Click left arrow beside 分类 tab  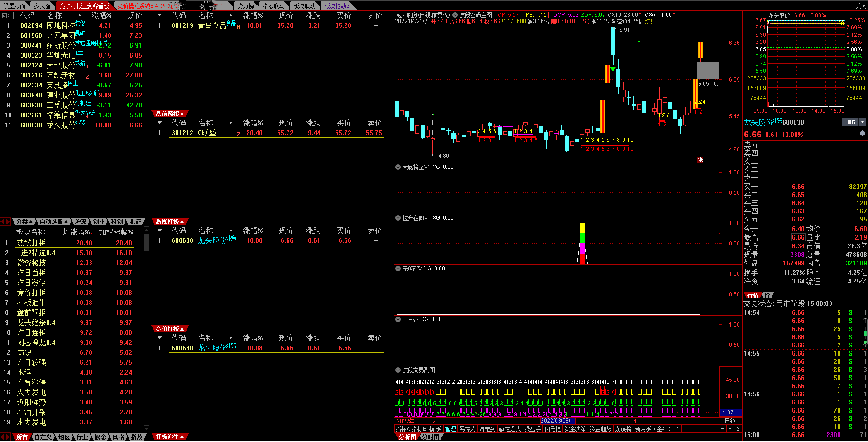pos(3,221)
